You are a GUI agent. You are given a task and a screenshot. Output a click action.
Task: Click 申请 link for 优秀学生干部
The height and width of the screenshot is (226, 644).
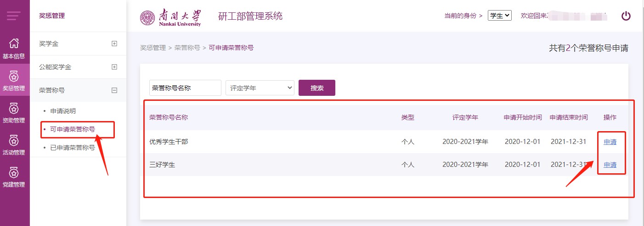coord(610,142)
